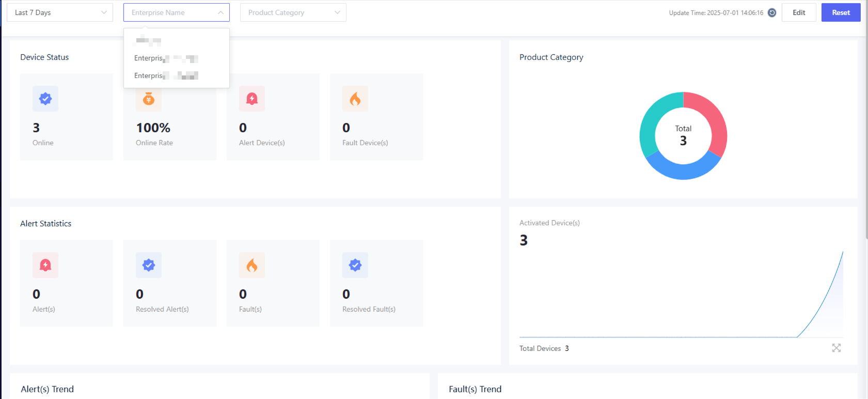Click the Resolved Alert(s) badge icon
The image size is (868, 399).
pyautogui.click(x=149, y=265)
